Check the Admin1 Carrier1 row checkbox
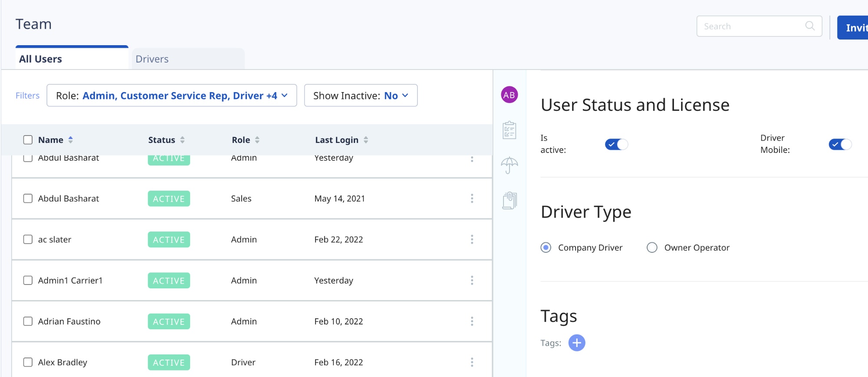Viewport: 868px width, 377px height. pyautogui.click(x=28, y=281)
